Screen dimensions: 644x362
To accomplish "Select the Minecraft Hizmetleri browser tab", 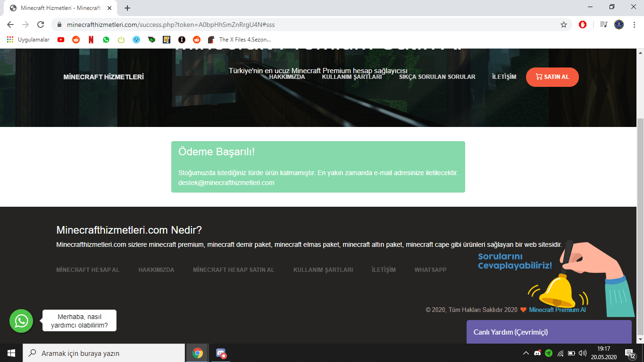I will (61, 8).
